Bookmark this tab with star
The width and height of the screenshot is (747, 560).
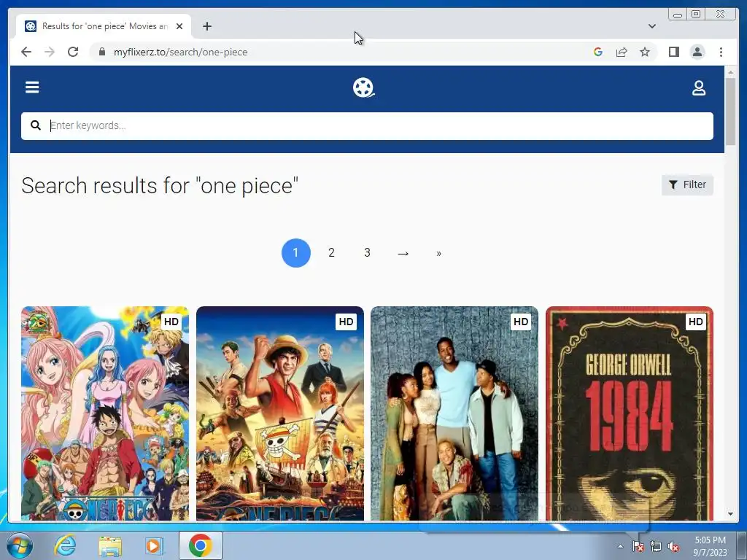645,52
